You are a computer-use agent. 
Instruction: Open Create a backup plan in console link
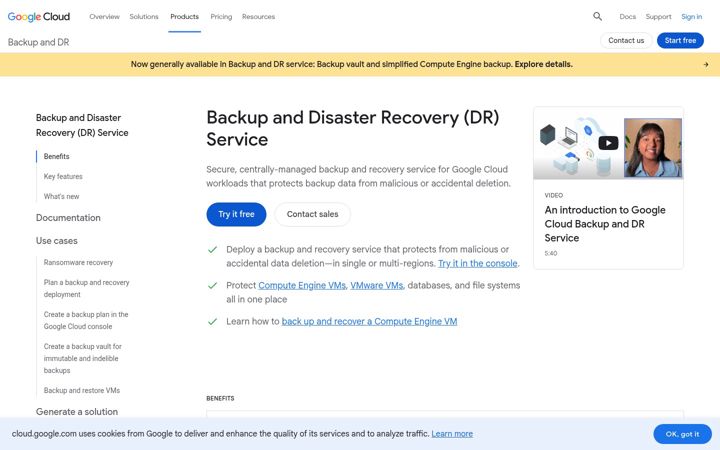pos(86,321)
